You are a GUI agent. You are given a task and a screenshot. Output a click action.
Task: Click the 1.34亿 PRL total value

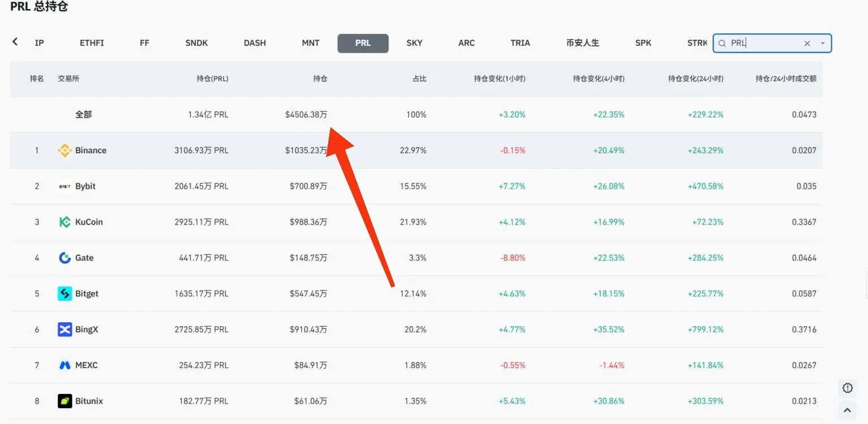[x=208, y=115]
